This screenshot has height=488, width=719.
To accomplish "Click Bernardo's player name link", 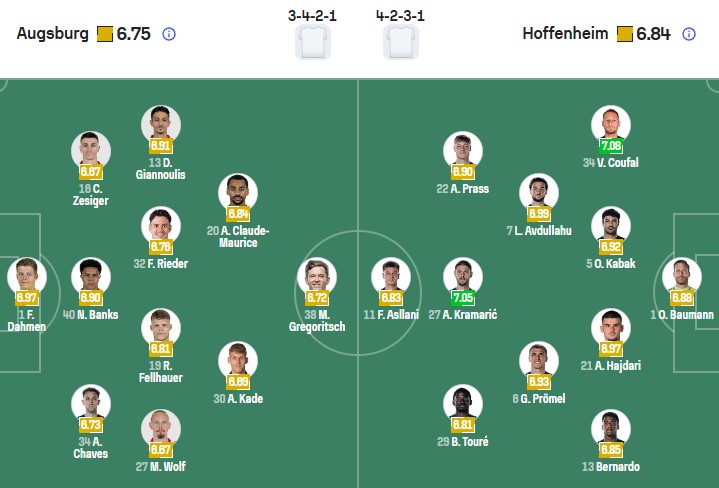I will pyautogui.click(x=610, y=467).
